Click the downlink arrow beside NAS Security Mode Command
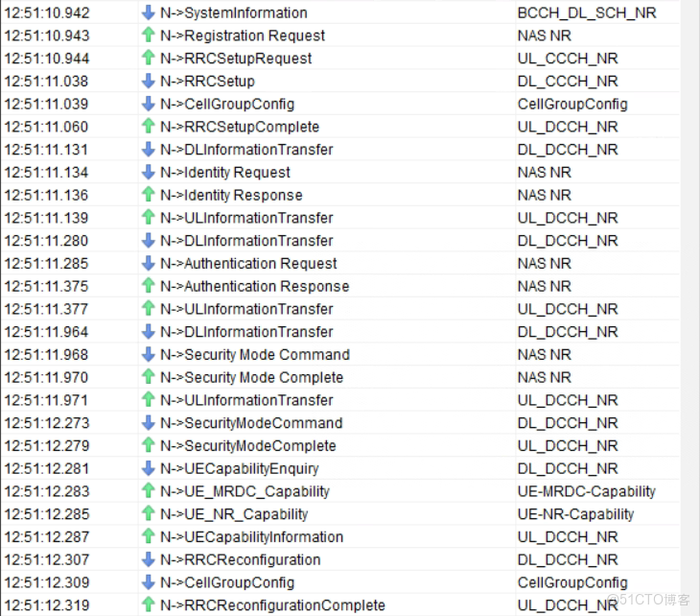This screenshot has height=616, width=700. (x=149, y=354)
